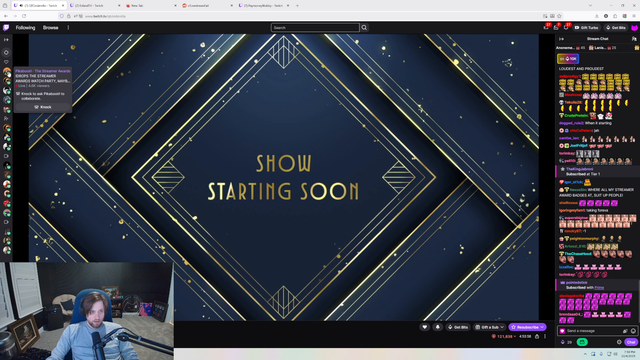Open the list all tabs dropdown
Image resolution: width=640 pixels, height=360 pixels.
coord(590,6)
